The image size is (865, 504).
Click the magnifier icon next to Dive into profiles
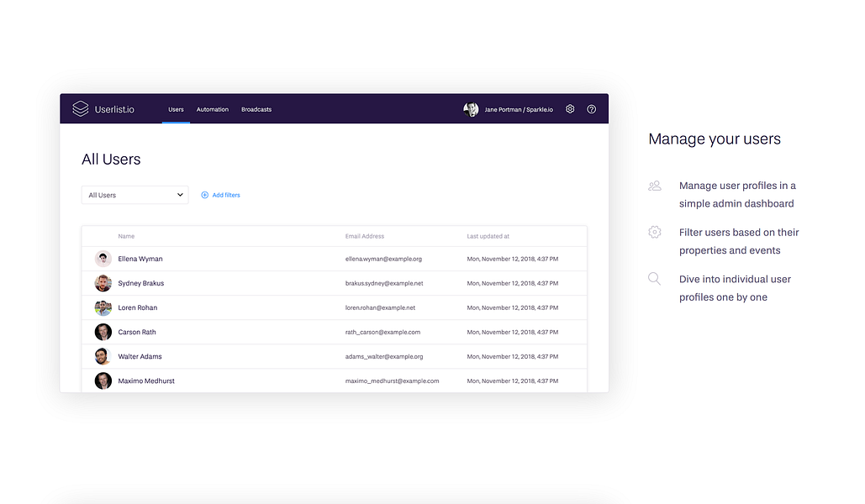[654, 279]
